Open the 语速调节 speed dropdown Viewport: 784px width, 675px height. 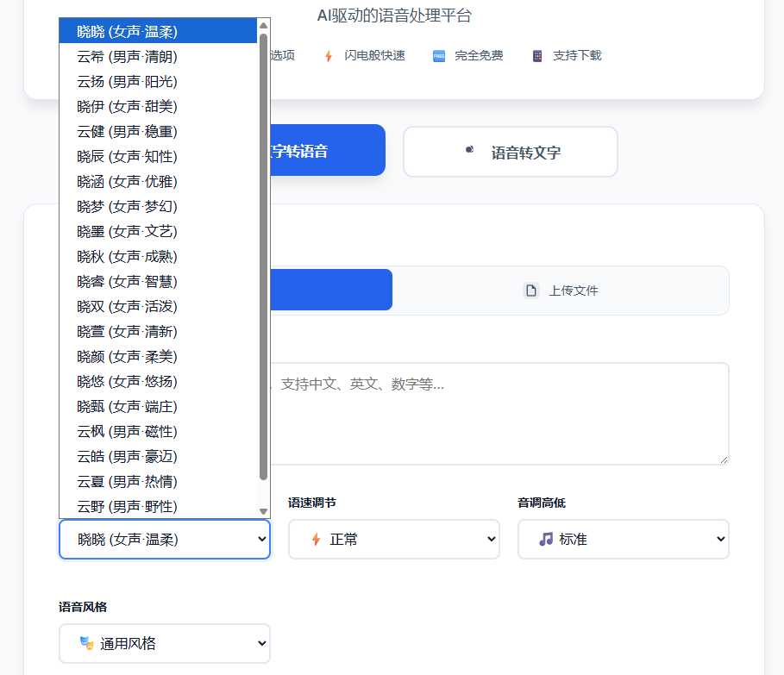393,539
